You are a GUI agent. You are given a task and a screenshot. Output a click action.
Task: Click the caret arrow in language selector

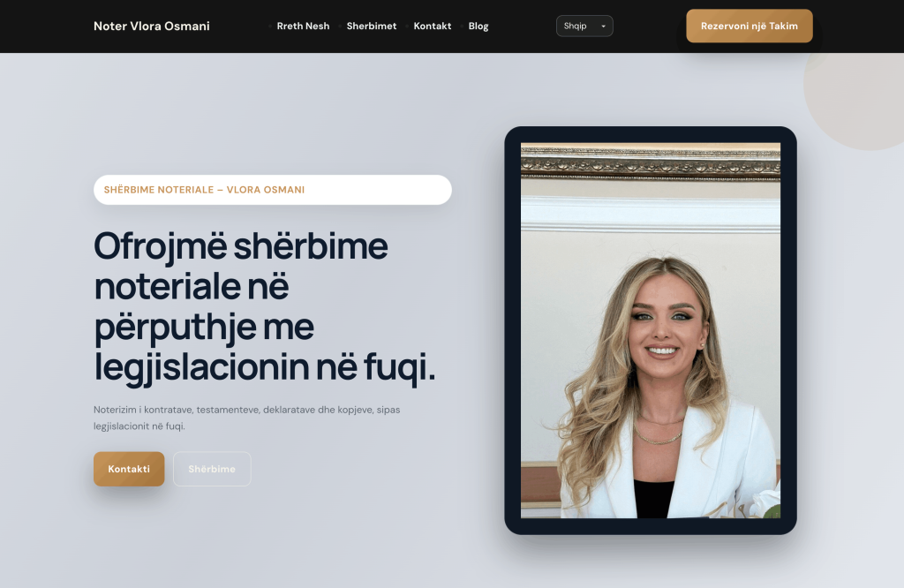click(604, 26)
